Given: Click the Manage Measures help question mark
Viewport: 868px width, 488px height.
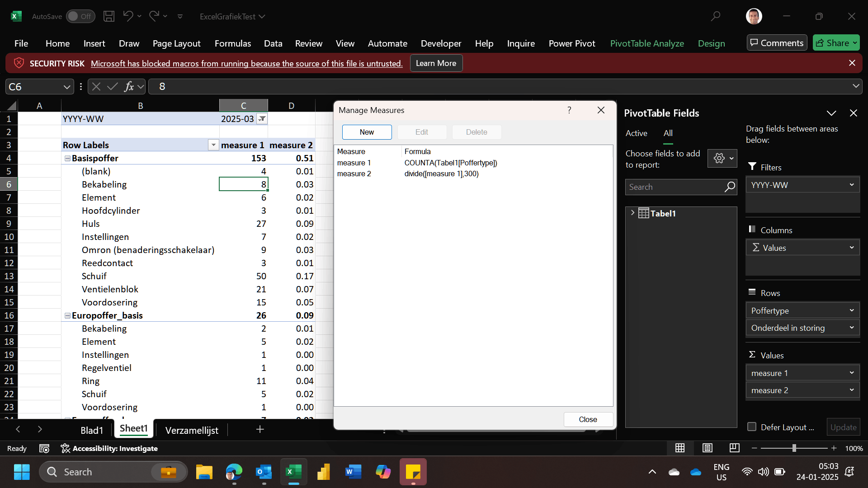Looking at the screenshot, I should pos(569,110).
